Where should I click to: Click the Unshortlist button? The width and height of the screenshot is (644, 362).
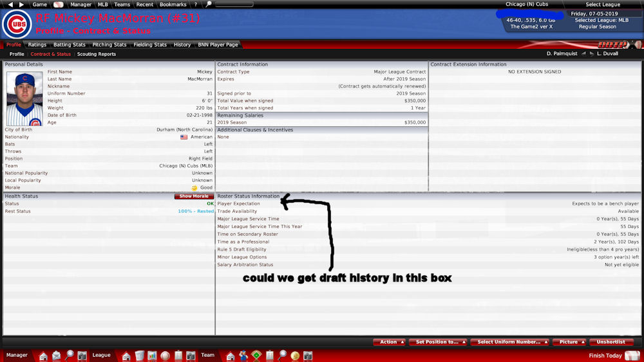point(611,342)
